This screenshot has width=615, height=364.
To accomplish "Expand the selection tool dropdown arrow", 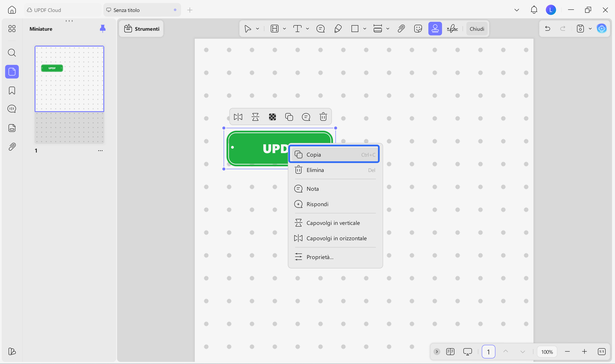I will (258, 29).
